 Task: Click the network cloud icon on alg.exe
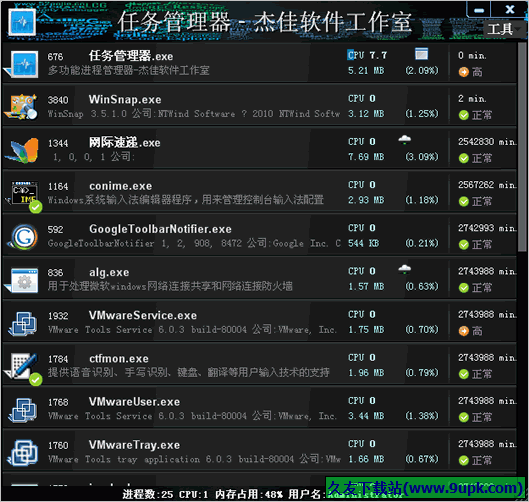[405, 269]
